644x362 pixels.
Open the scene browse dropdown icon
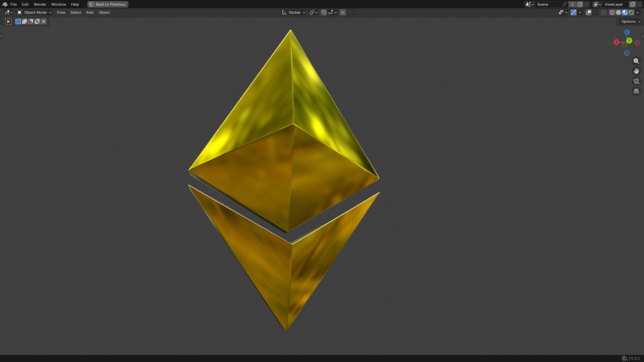(530, 4)
